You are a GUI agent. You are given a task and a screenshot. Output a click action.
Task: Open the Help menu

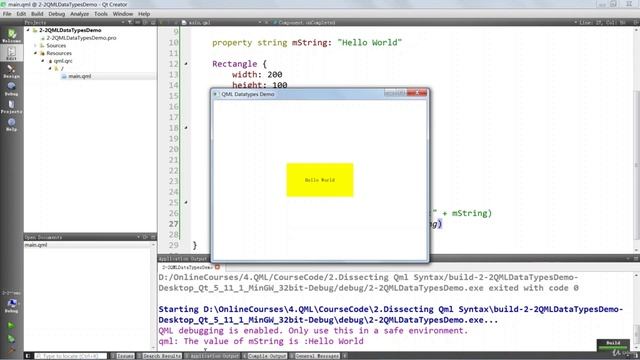point(144,14)
